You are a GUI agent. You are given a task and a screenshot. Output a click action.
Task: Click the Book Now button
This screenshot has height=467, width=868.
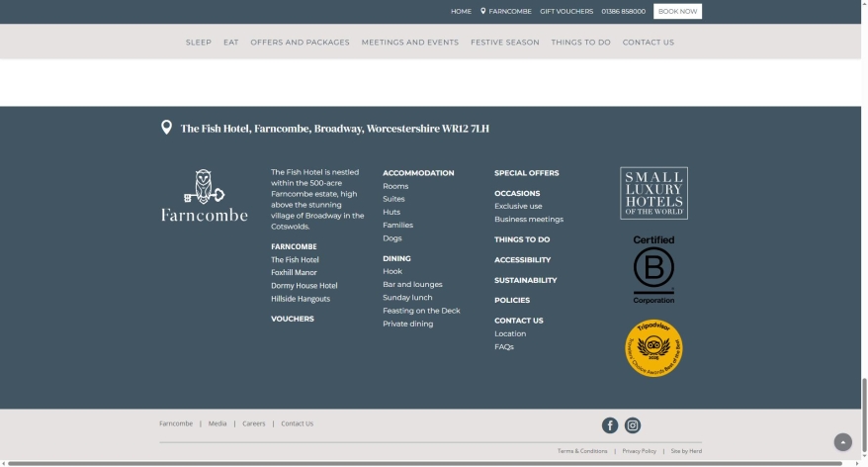pyautogui.click(x=677, y=11)
